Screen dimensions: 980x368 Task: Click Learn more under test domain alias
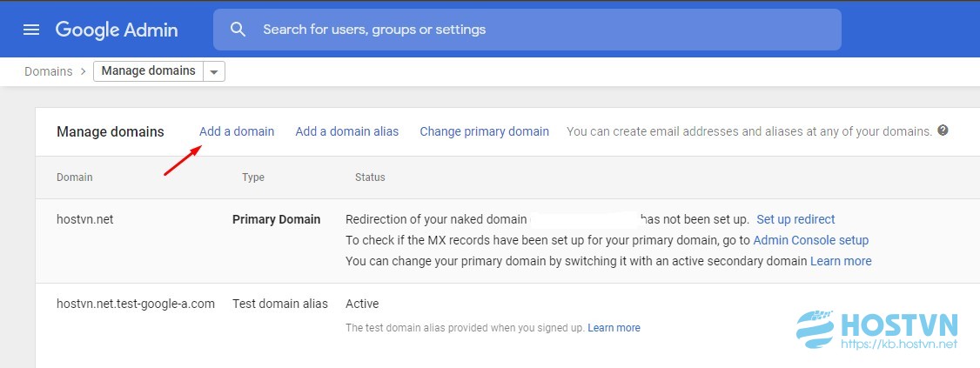[614, 327]
